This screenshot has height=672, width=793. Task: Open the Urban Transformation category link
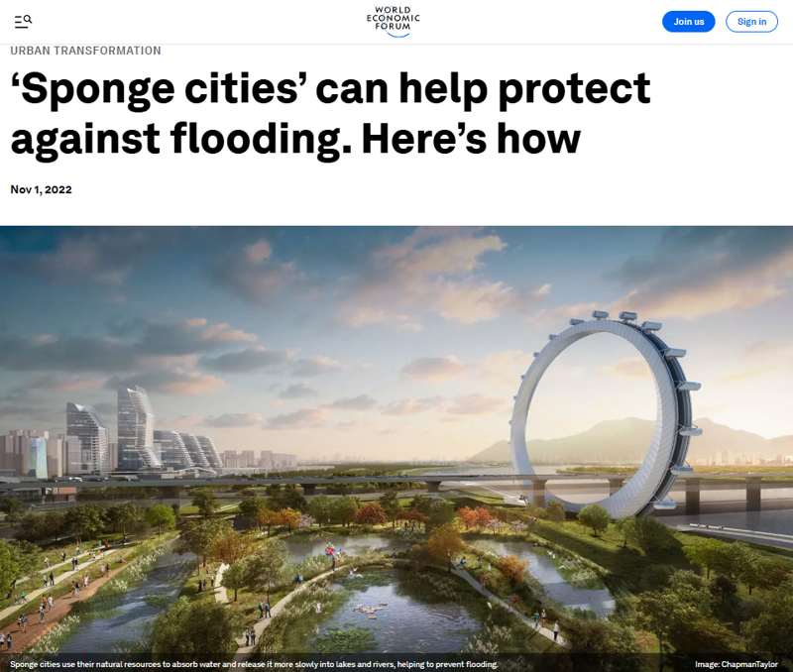click(x=85, y=51)
